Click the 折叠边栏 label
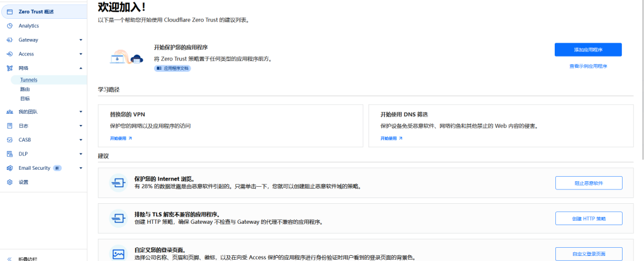This screenshot has height=261, width=644. point(28,259)
